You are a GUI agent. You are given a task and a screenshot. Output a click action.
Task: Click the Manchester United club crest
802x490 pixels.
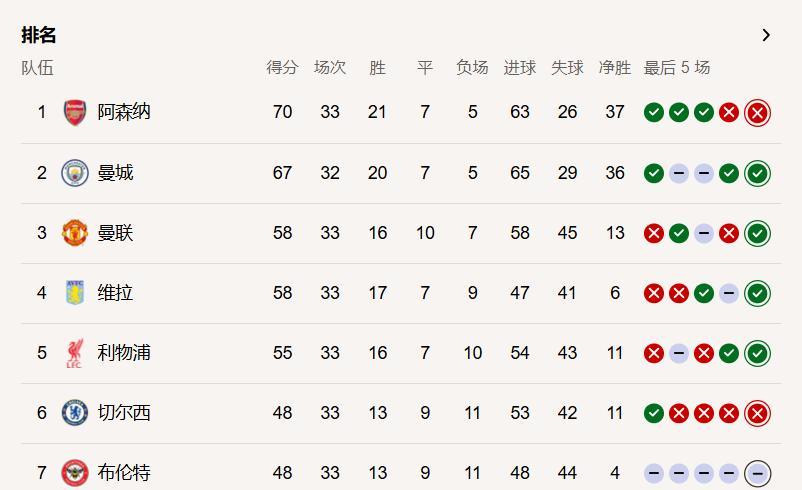click(x=75, y=233)
